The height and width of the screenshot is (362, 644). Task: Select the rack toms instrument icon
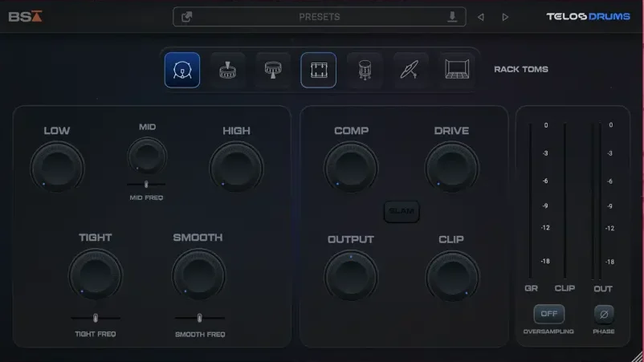point(318,70)
